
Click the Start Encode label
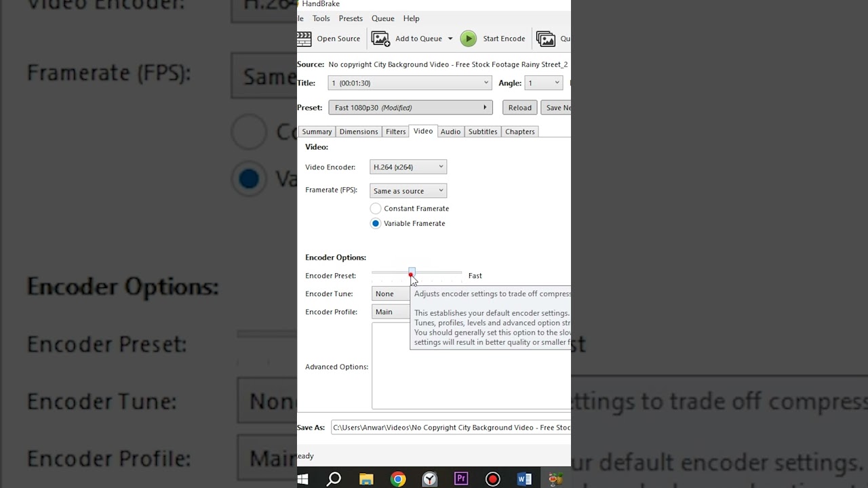point(504,39)
